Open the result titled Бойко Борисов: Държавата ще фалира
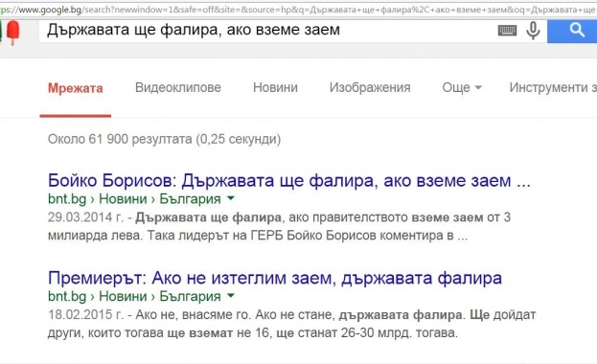The width and height of the screenshot is (597, 364). click(289, 180)
